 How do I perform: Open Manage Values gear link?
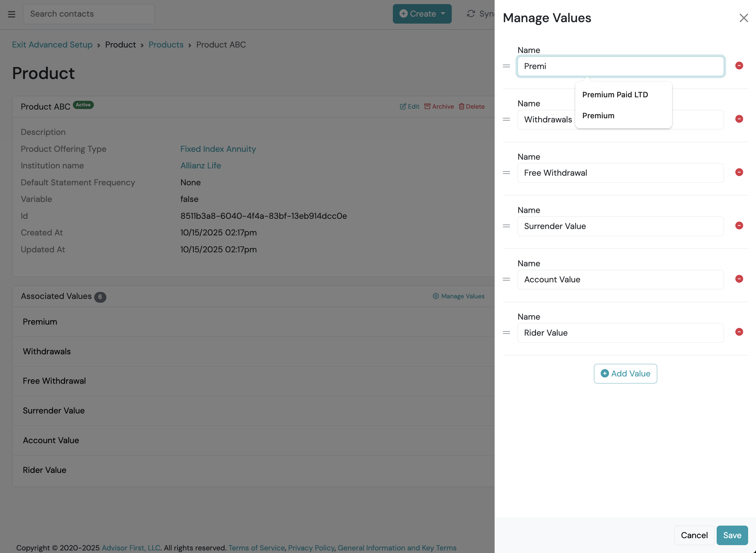[458, 296]
